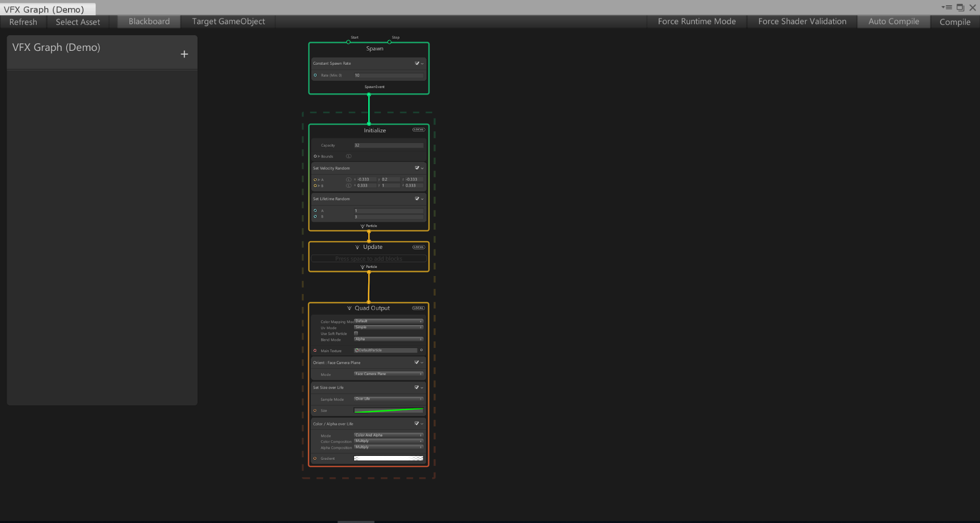Viewport: 980px width, 523px height.
Task: Click the object picker beside Main Texture
Action: pos(421,350)
